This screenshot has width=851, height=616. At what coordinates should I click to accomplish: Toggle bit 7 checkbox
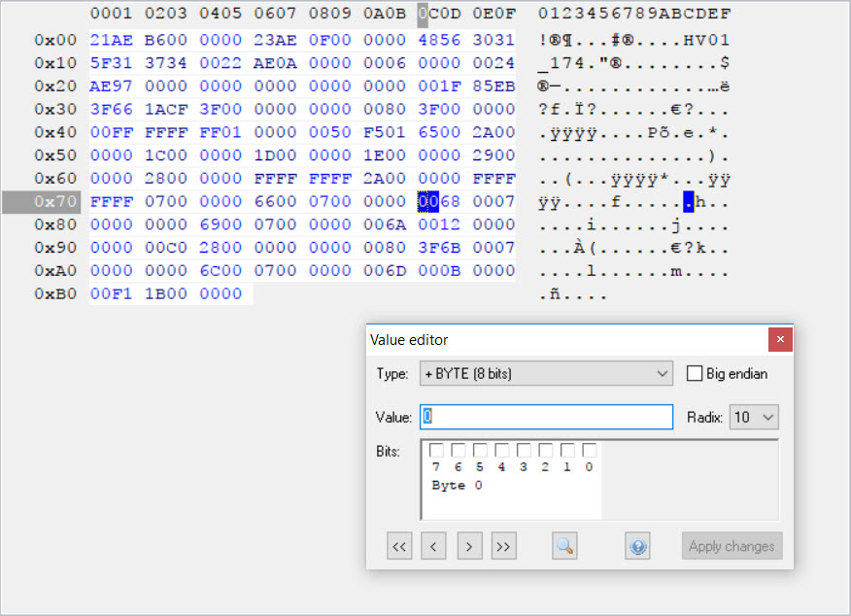436,451
